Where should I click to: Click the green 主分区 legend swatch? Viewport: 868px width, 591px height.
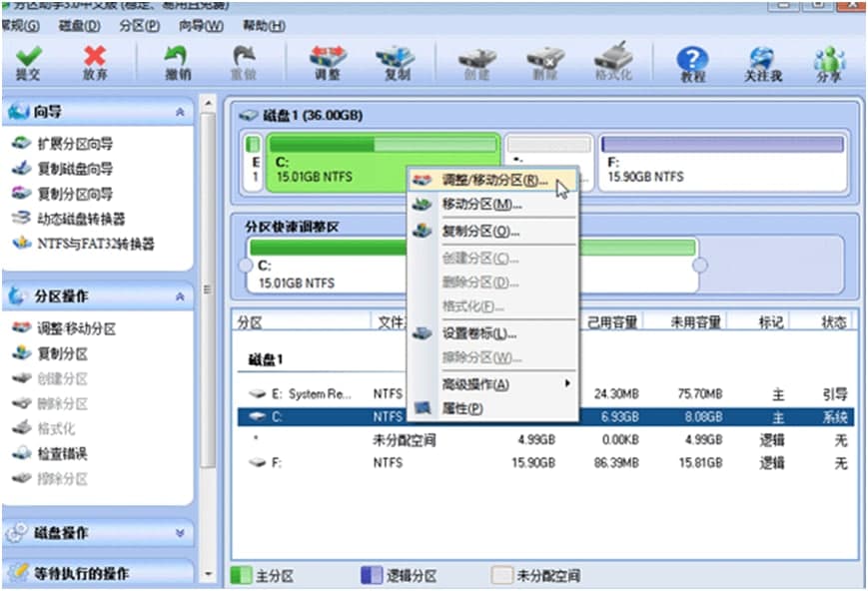[242, 575]
